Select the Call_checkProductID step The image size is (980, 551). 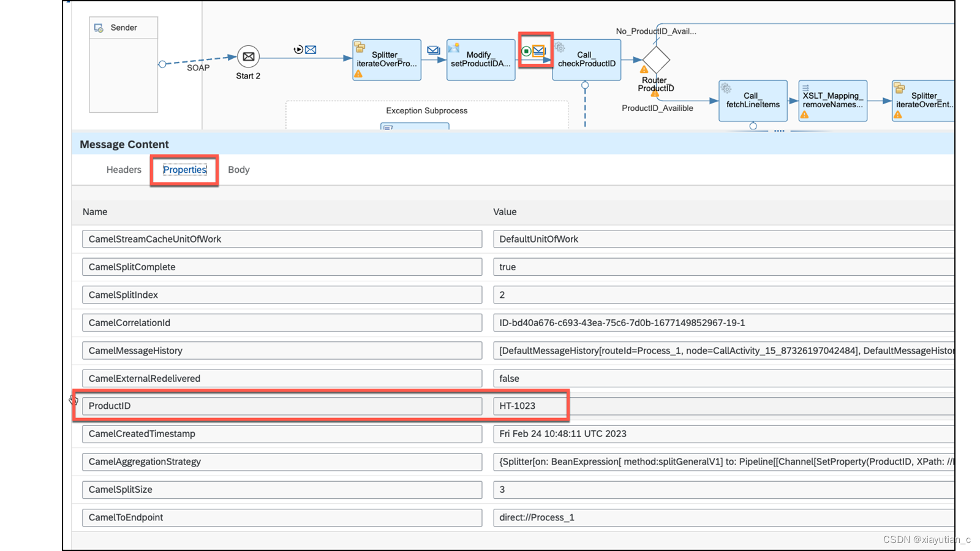[x=587, y=59]
